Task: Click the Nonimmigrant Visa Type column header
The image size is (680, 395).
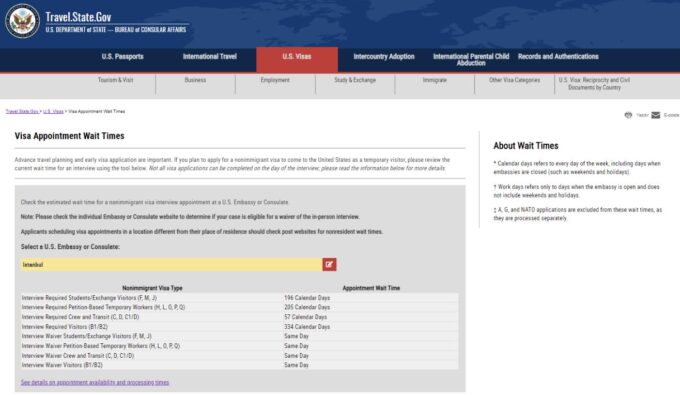Action: pyautogui.click(x=152, y=288)
